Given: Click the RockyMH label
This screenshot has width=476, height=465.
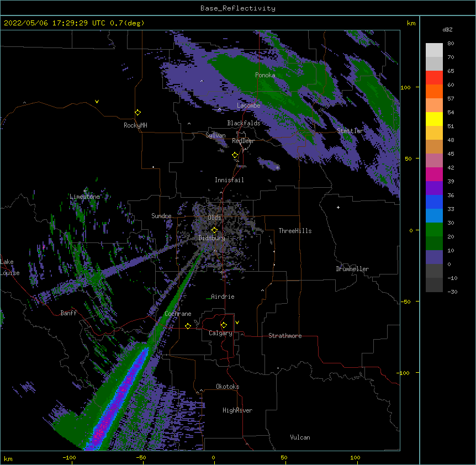Looking at the screenshot, I should pyautogui.click(x=135, y=125).
